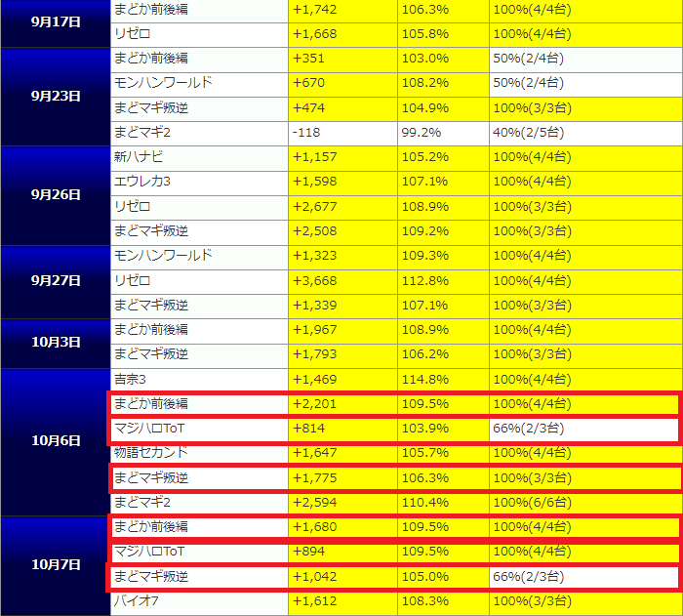The height and width of the screenshot is (616, 683).
Task: Select the 10月7日 date cell
Action: (56, 565)
